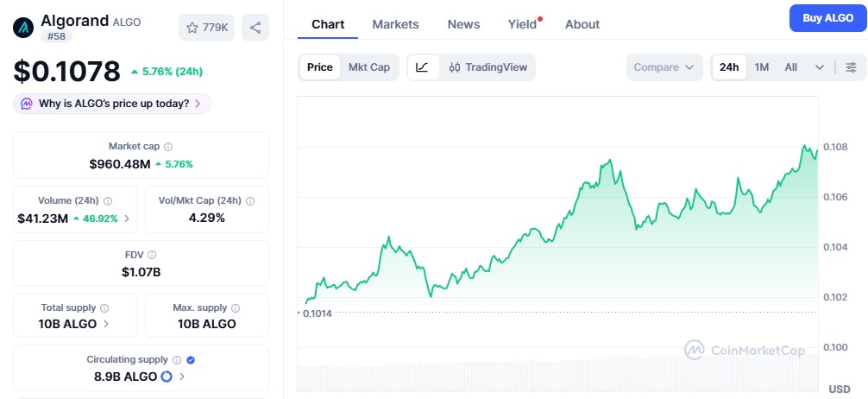Viewport: 868px width, 399px height.
Task: Select the 24h time range
Action: tap(729, 67)
